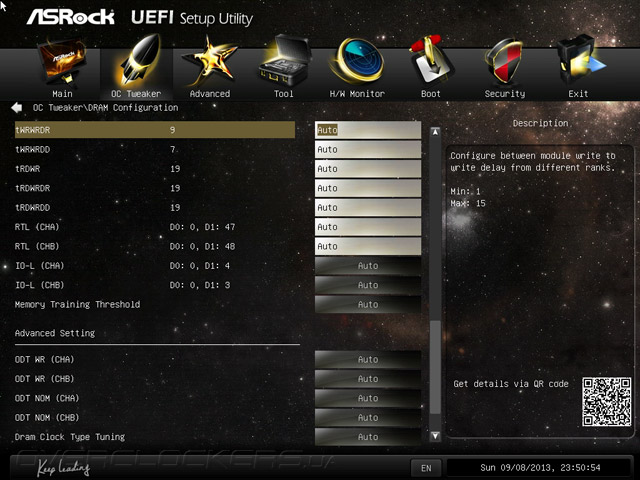Switch to the Security tab label
The width and height of the screenshot is (640, 480).
pyautogui.click(x=505, y=94)
